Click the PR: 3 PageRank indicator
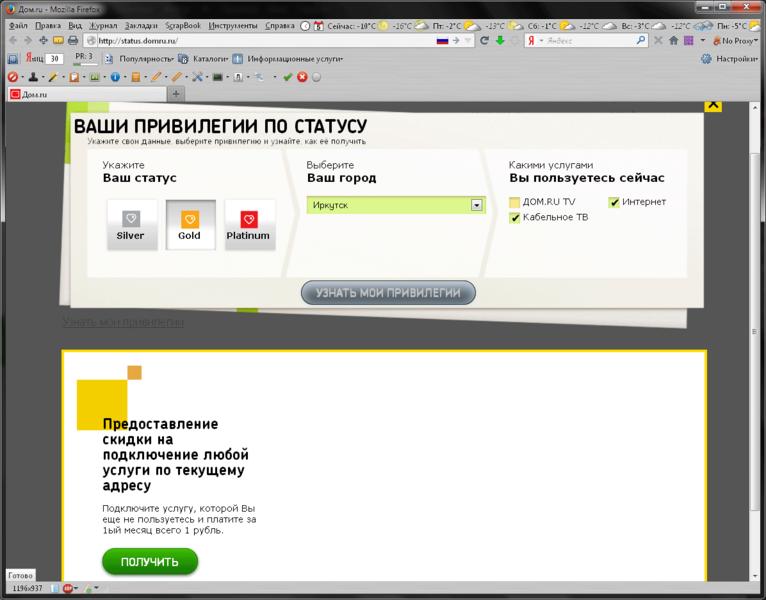This screenshot has width=766, height=600. coord(84,59)
